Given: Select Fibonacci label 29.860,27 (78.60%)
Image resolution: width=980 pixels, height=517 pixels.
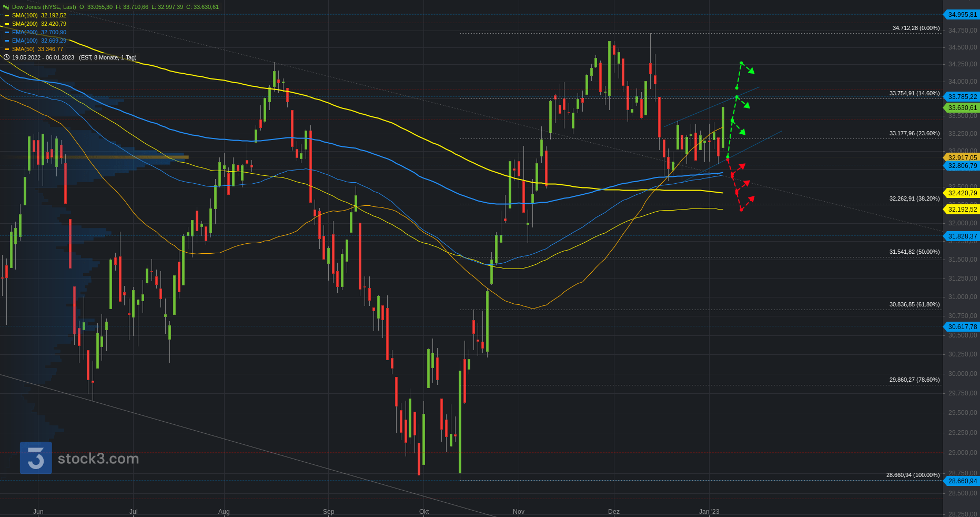Looking at the screenshot, I should tap(914, 380).
